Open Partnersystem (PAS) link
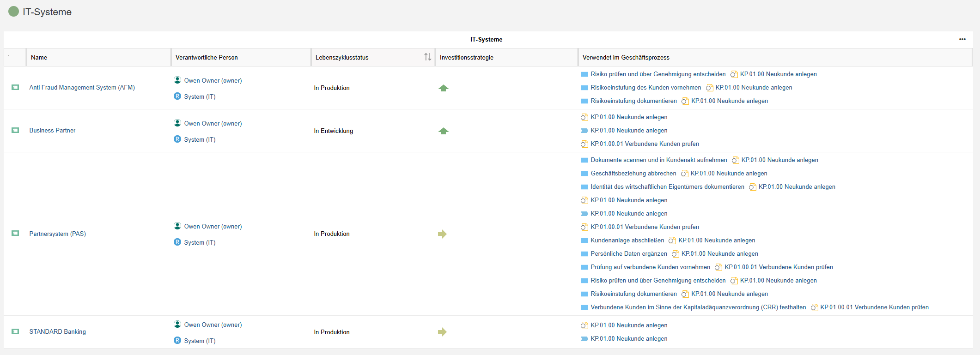 [x=58, y=234]
